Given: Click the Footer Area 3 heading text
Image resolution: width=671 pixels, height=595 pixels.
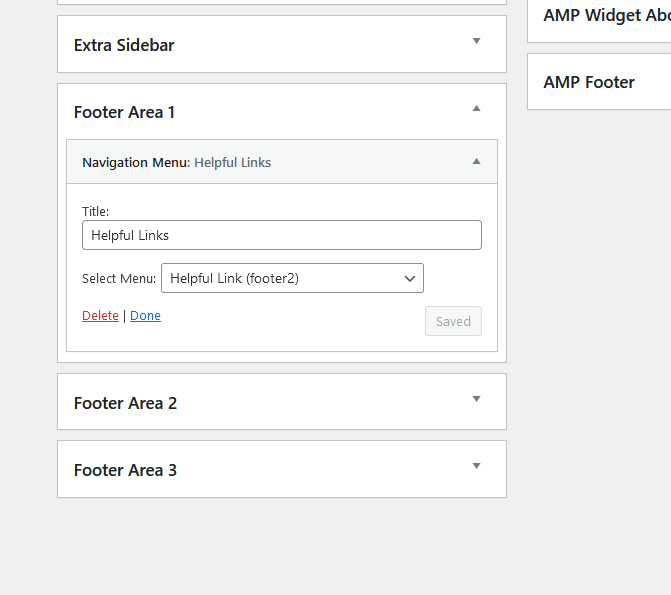Looking at the screenshot, I should [x=125, y=470].
